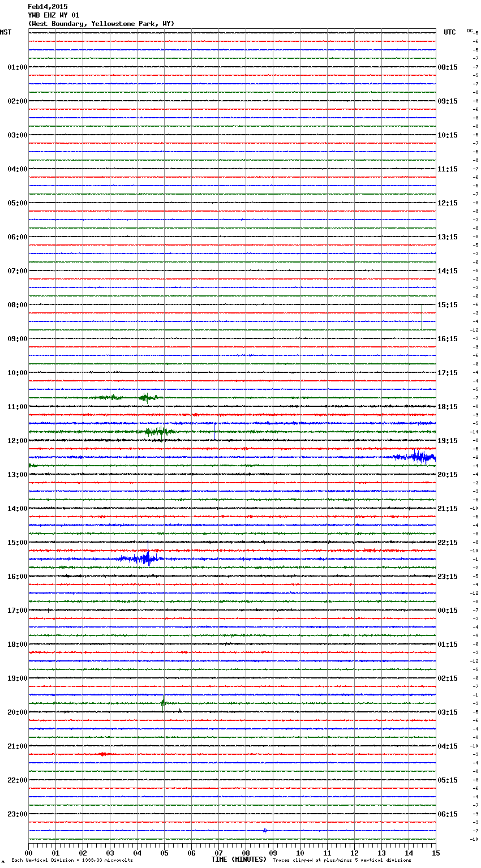Click minute 08 on the bottom axis

click(x=246, y=852)
